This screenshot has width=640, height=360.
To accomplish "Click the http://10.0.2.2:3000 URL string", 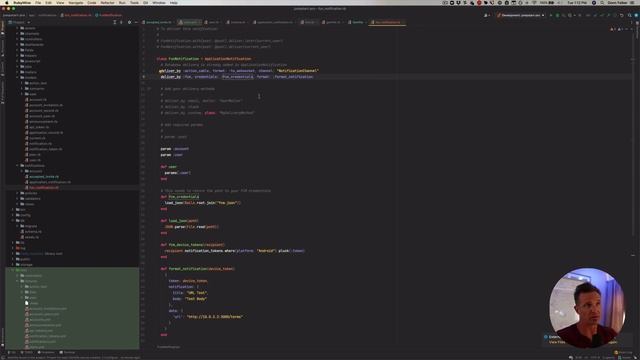I will click(215, 316).
